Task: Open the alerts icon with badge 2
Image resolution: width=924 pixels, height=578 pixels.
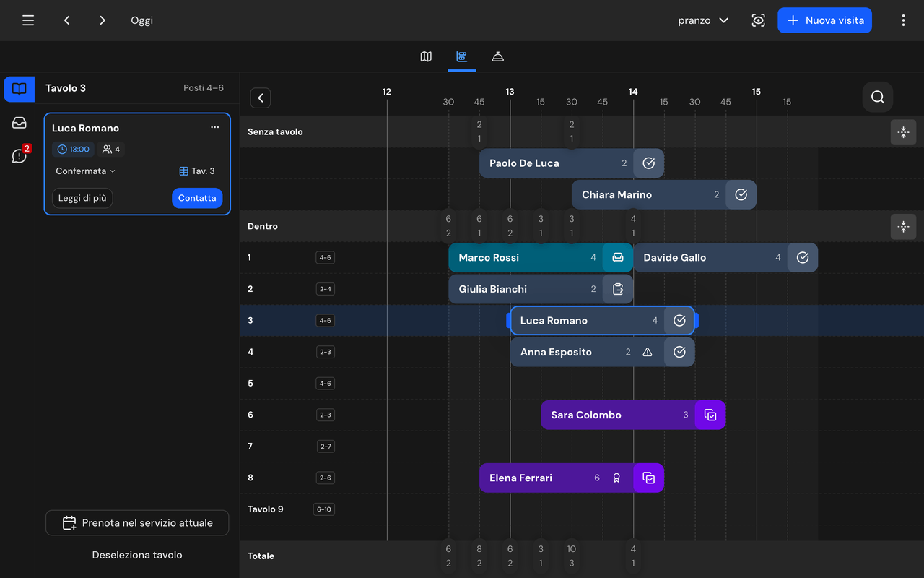Action: click(19, 155)
